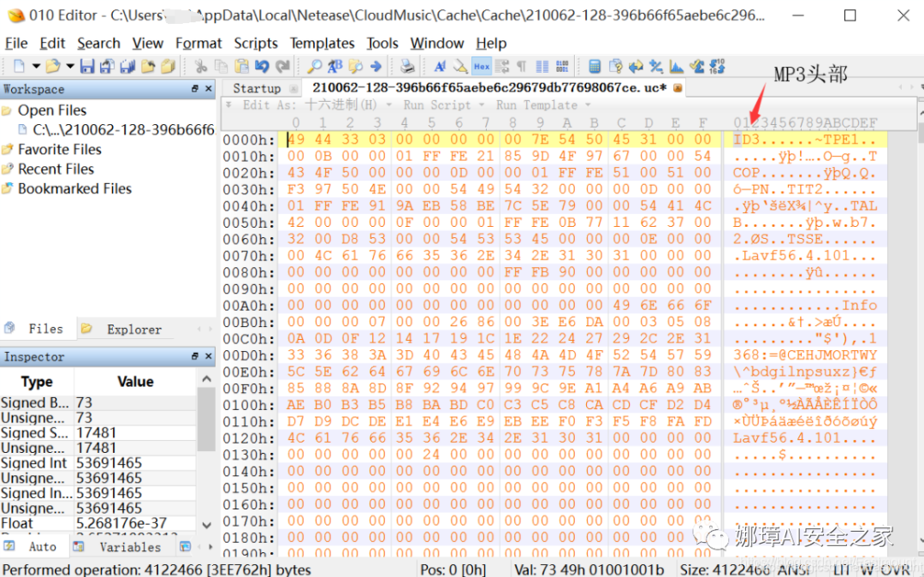
Task: Click the Inspector scrollbar down arrow
Action: click(206, 525)
